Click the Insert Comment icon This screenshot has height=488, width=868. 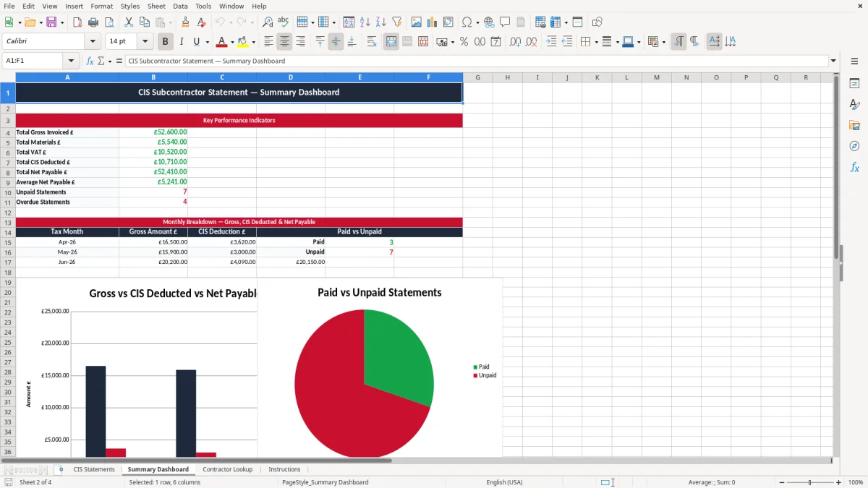tap(505, 22)
